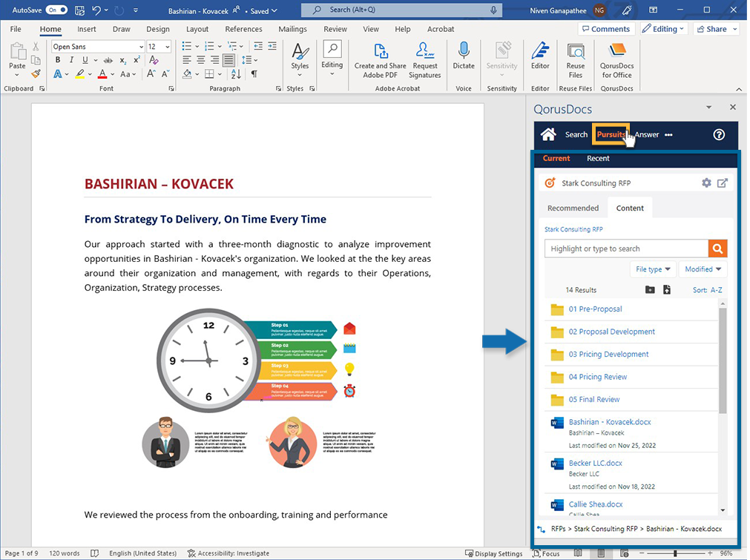Image resolution: width=750 pixels, height=560 pixels.
Task: Open the References ribbon tab
Action: (x=243, y=29)
